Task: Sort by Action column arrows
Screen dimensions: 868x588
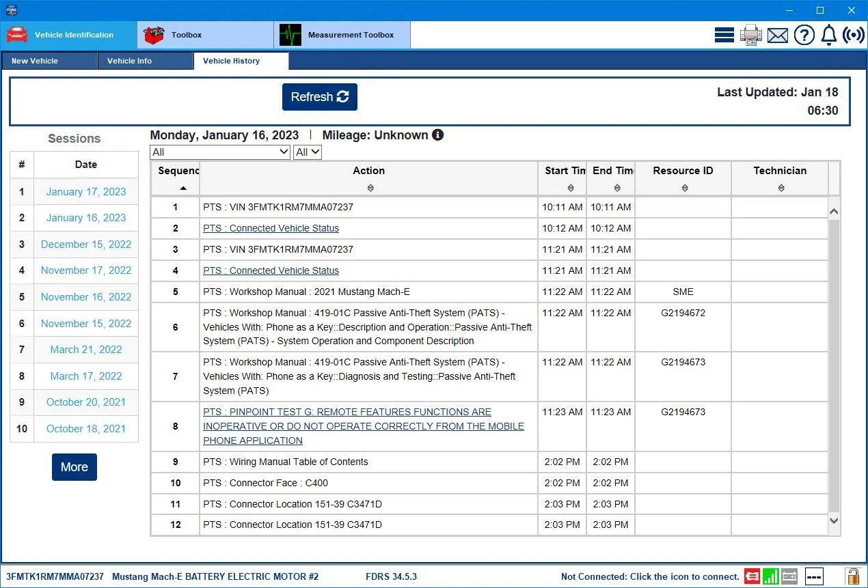Action: tap(370, 188)
